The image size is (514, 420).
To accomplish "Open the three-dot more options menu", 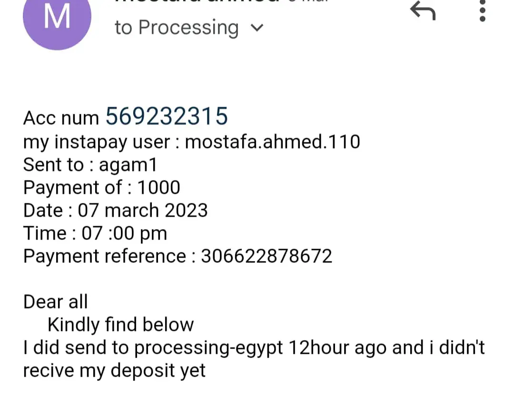I will (482, 11).
